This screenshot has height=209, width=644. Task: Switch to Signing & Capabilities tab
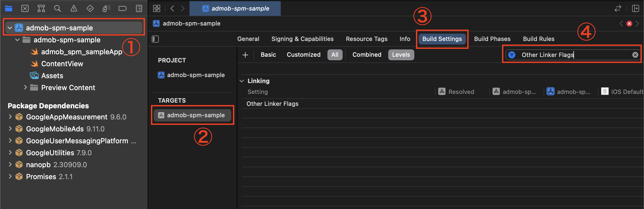tap(302, 39)
